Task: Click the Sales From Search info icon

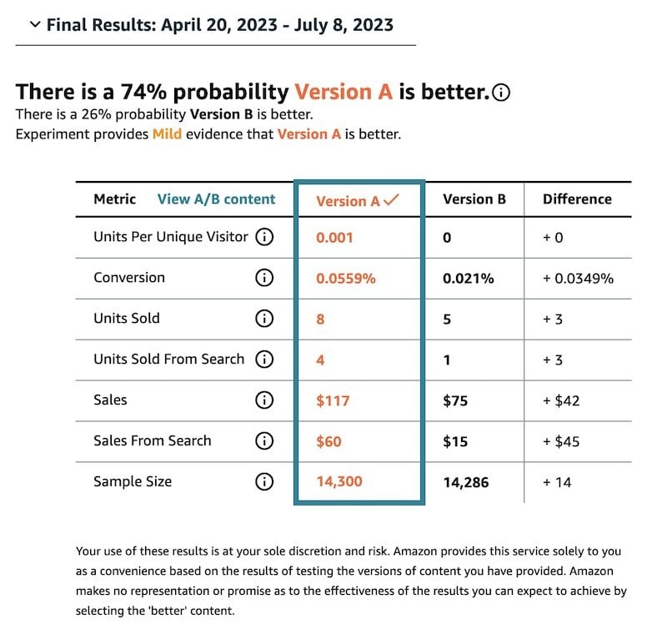Action: [x=264, y=441]
